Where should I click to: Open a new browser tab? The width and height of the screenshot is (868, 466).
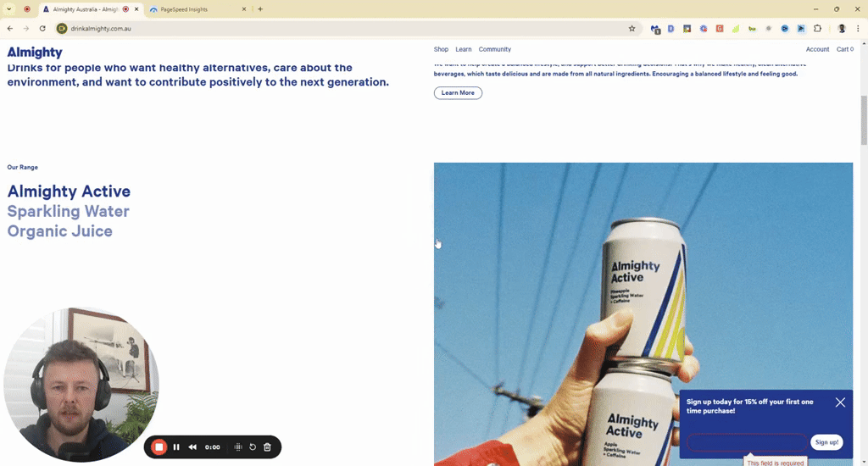[x=260, y=8]
